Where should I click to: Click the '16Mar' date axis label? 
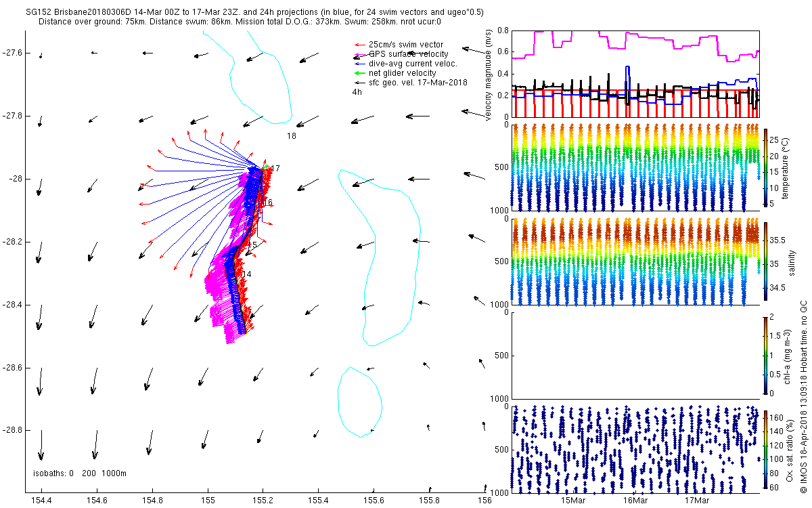pos(635,501)
